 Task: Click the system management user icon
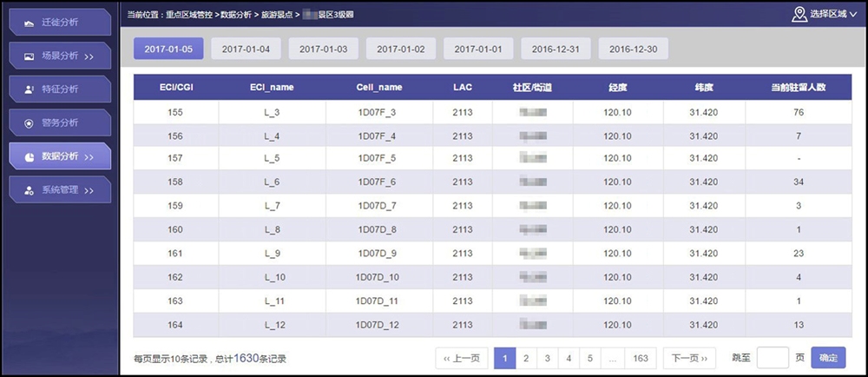pos(30,189)
